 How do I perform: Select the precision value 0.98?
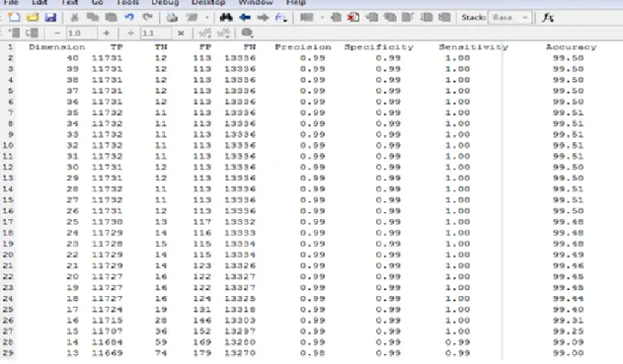click(313, 353)
